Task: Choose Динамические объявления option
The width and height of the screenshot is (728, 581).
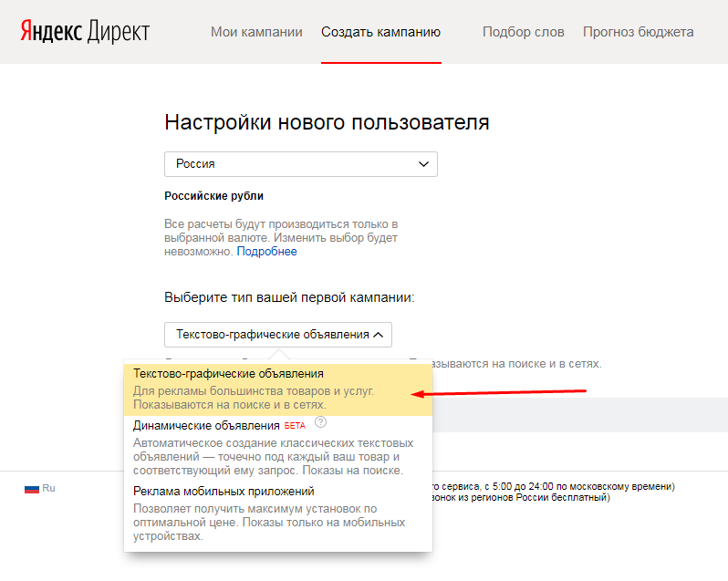Action: [278, 448]
